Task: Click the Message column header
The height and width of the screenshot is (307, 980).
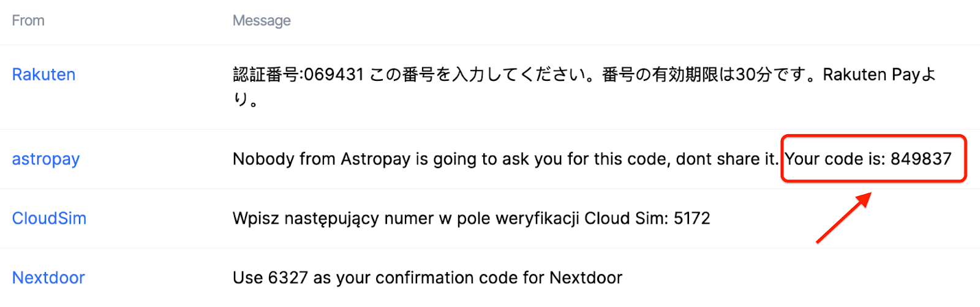Action: click(x=262, y=21)
